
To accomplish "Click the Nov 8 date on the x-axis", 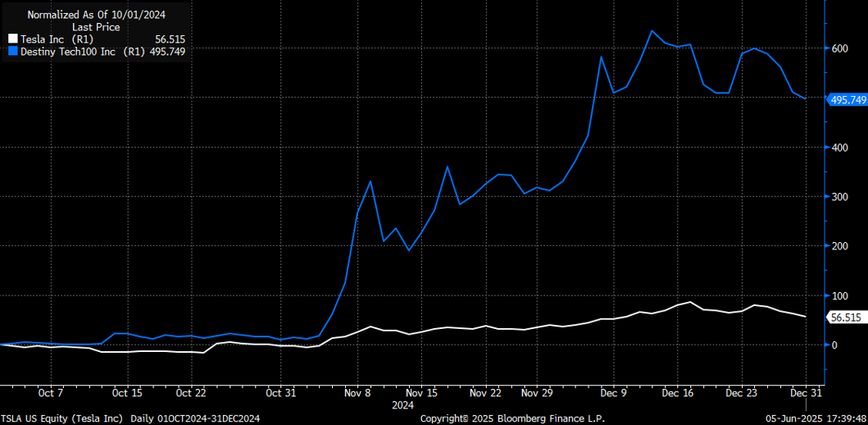I will point(358,392).
